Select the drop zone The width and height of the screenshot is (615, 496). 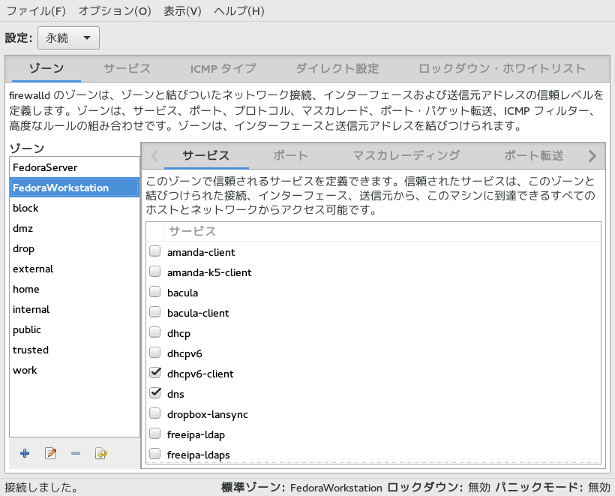tap(75, 249)
